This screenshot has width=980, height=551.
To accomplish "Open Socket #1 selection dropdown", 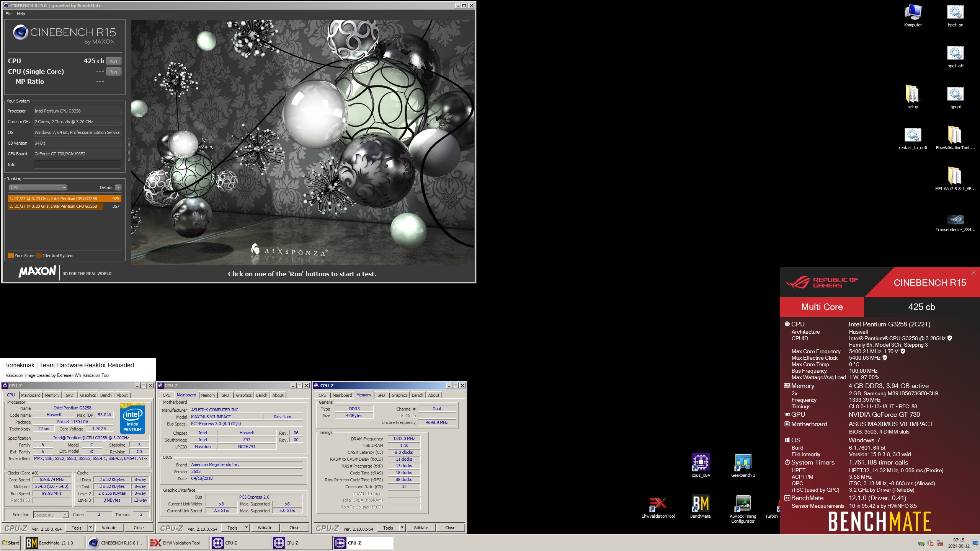I will point(51,515).
